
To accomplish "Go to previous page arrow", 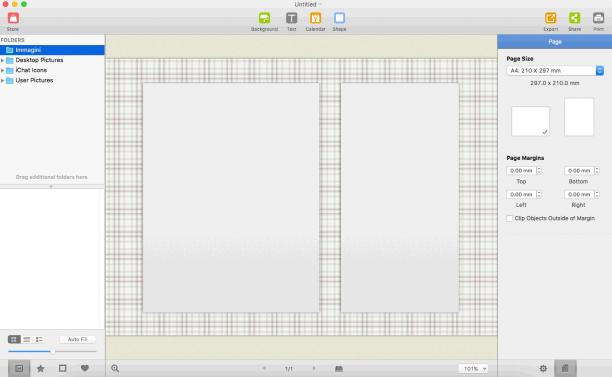I will (x=264, y=368).
